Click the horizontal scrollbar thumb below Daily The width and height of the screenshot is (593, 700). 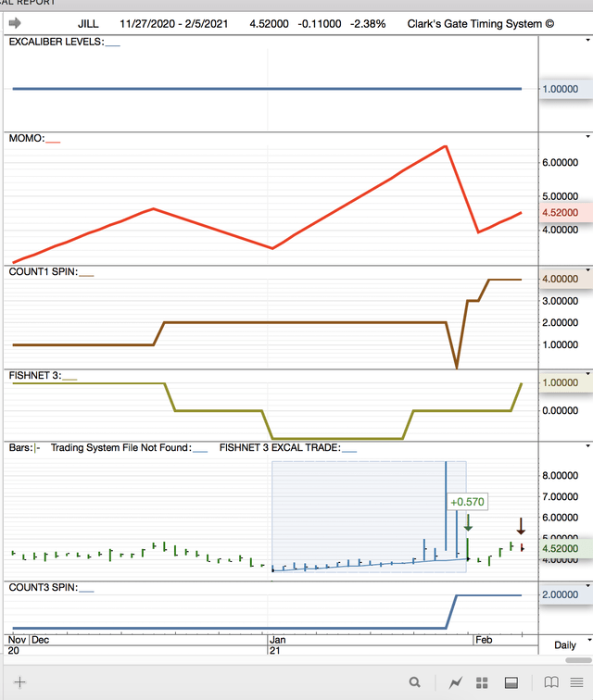(579, 660)
